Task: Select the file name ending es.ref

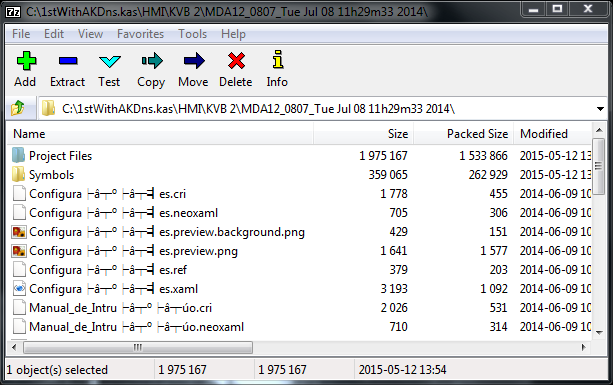Action: coord(108,270)
